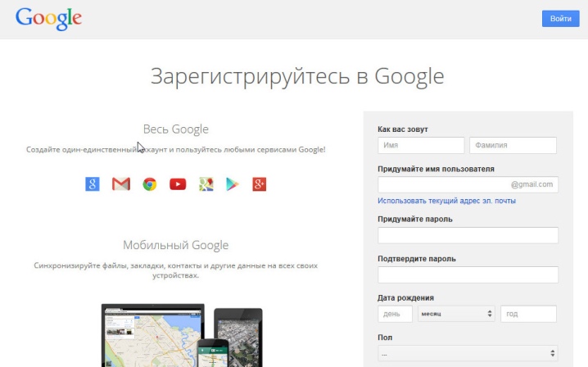The image size is (588, 367).
Task: Click the Весь Google heading
Action: (176, 129)
